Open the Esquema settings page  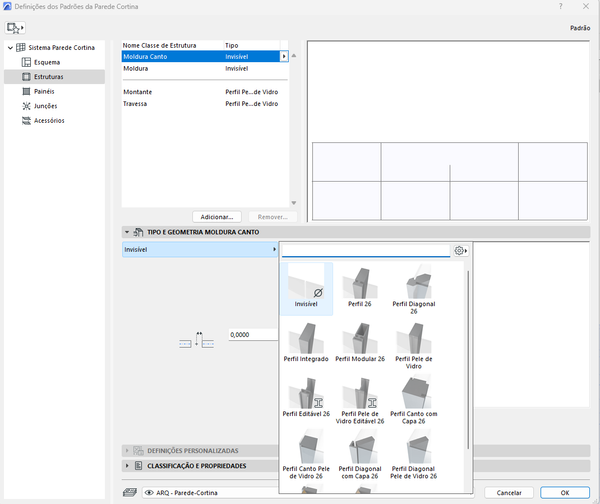coord(47,62)
